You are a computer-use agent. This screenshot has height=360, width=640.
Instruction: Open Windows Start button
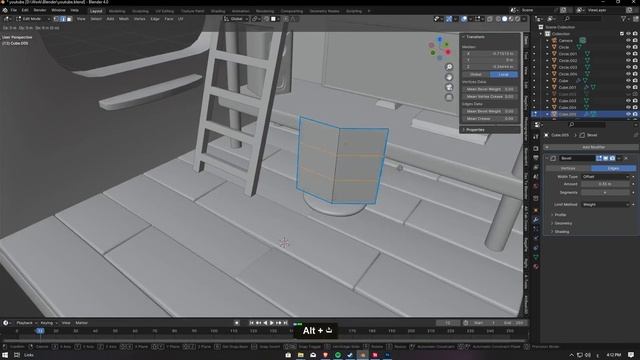pos(5,355)
